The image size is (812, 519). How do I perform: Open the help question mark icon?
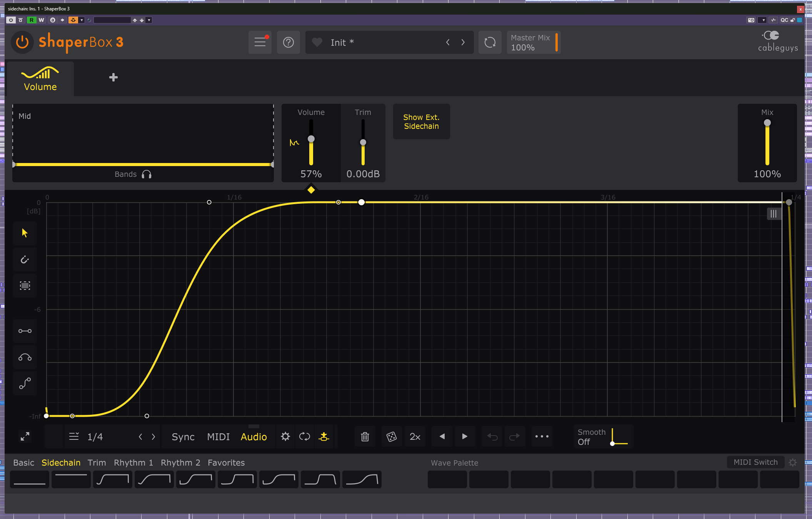tap(288, 42)
